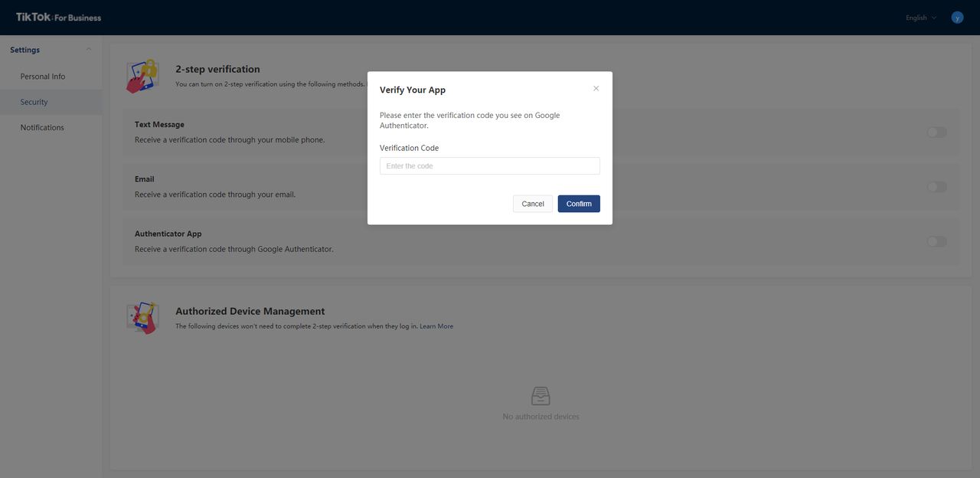Click the 2-step verification illustration icon
Screen dimensions: 980x478
142,77
